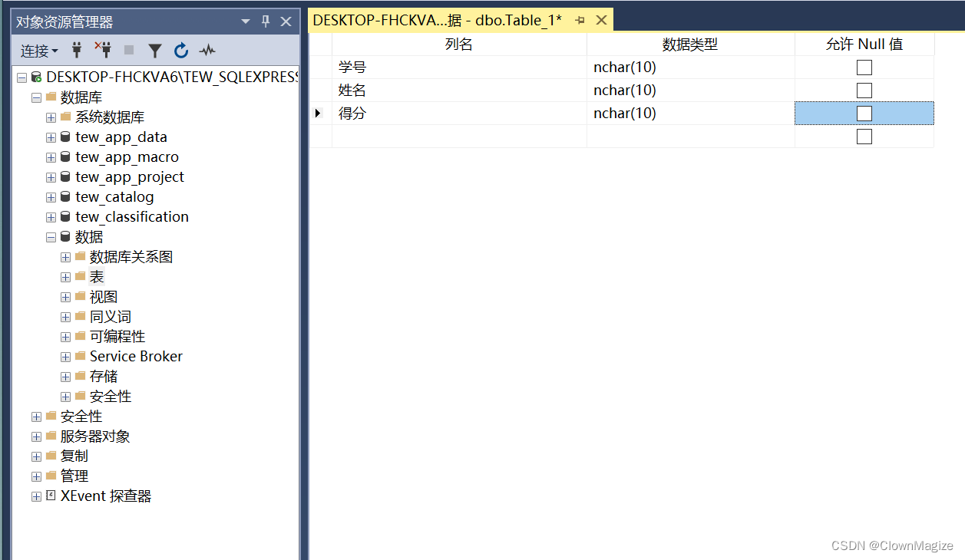Expand the 表 tables folder
This screenshot has height=560, width=965.
(65, 276)
